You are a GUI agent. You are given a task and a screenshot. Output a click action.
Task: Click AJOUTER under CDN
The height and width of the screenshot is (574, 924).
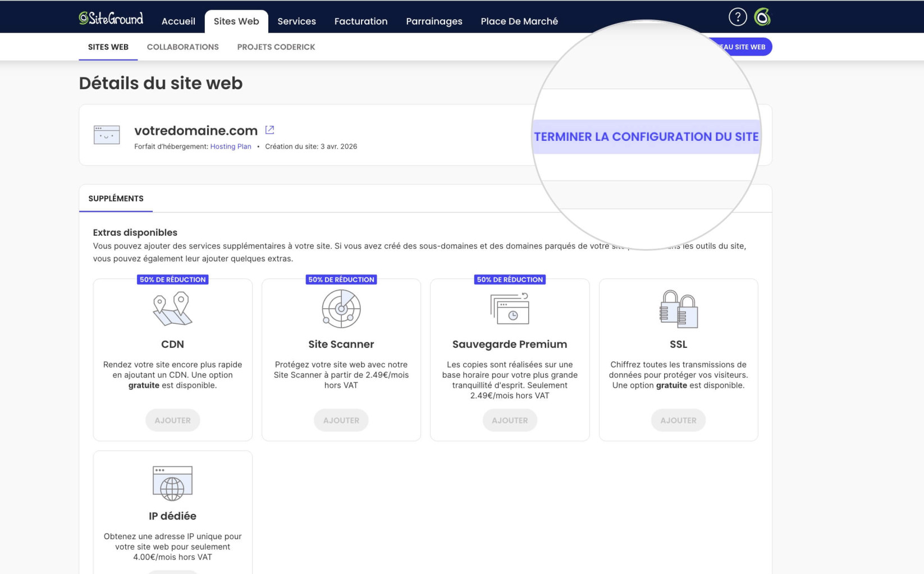(x=173, y=420)
